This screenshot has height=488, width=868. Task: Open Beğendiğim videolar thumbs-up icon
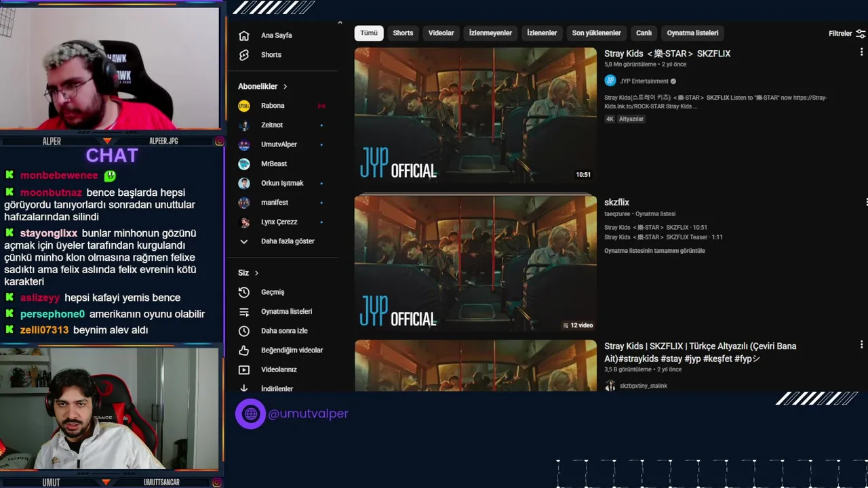[244, 350]
